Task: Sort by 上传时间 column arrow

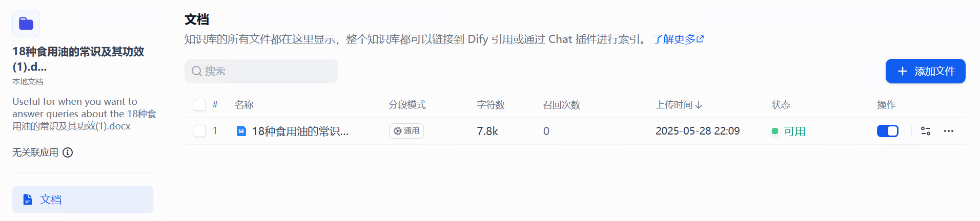Action: [699, 105]
